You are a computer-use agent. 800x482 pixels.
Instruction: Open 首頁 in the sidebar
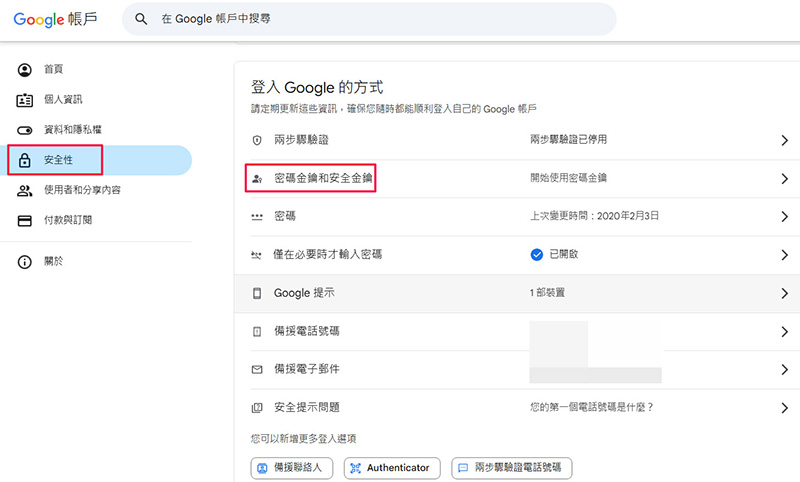pyautogui.click(x=54, y=70)
